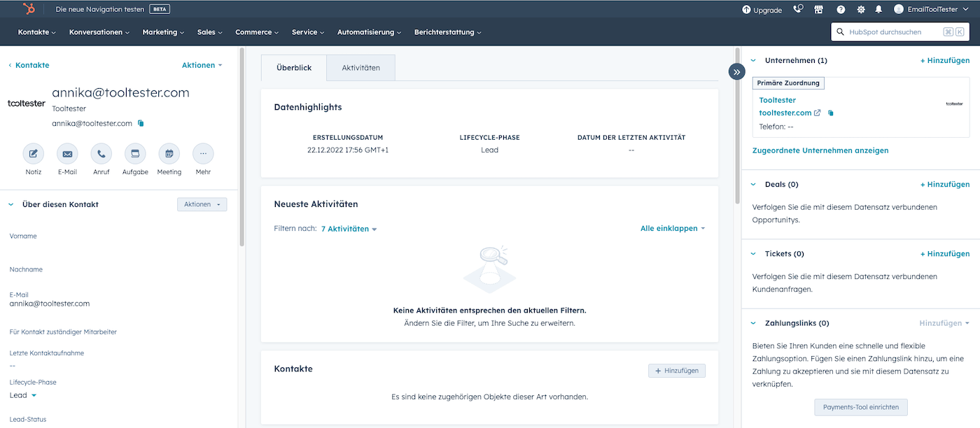Open the Settings gear icon

point(861,10)
